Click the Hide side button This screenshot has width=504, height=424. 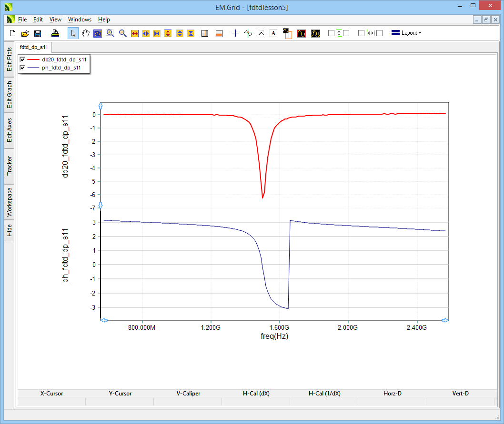point(9,231)
